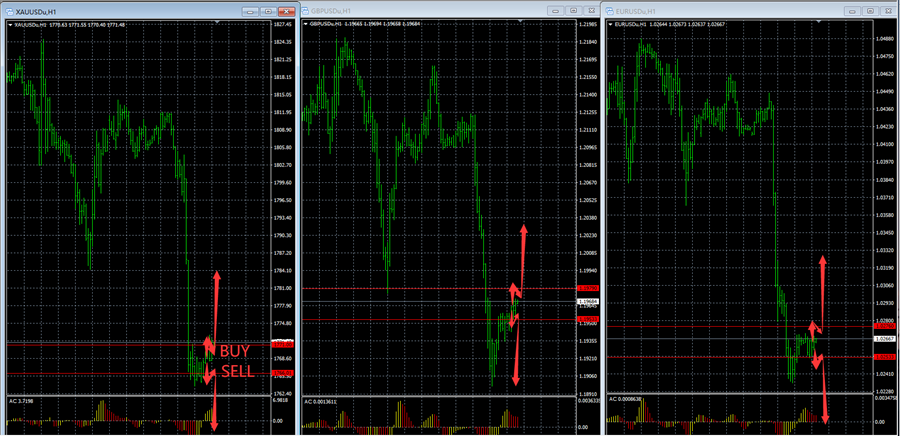The width and height of the screenshot is (900, 436).
Task: Close the EURUSDu,H1 chart window
Action: coord(889,10)
